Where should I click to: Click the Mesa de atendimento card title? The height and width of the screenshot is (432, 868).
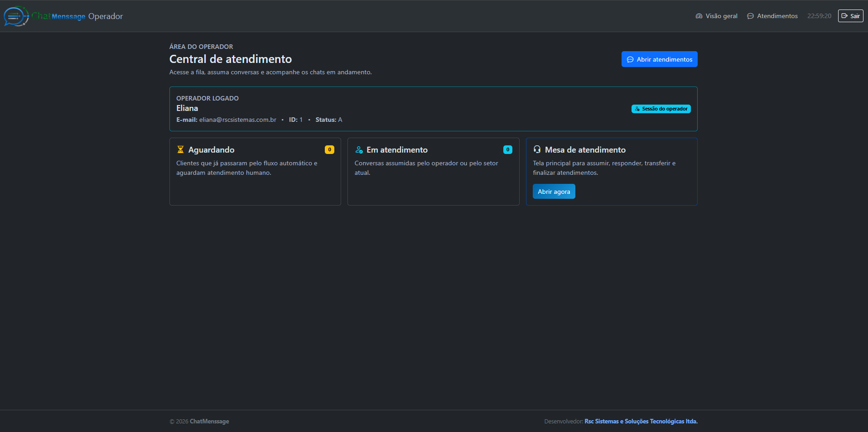(585, 150)
